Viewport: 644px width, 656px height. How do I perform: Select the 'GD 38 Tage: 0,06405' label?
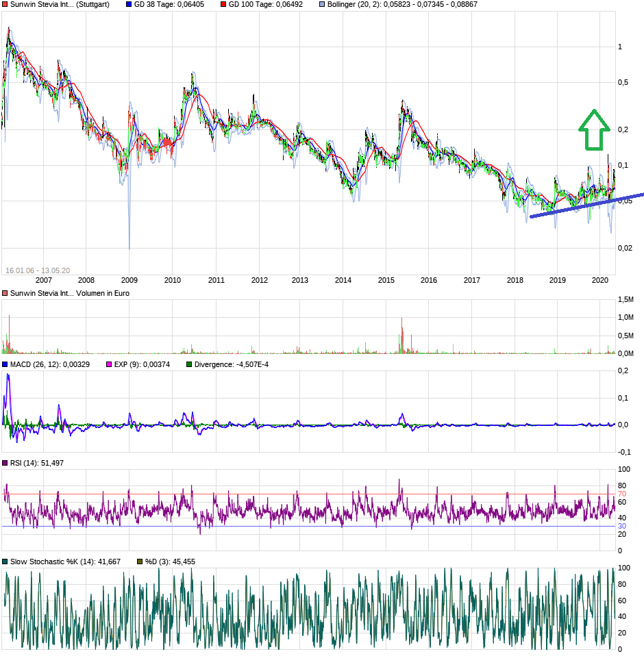click(x=169, y=5)
